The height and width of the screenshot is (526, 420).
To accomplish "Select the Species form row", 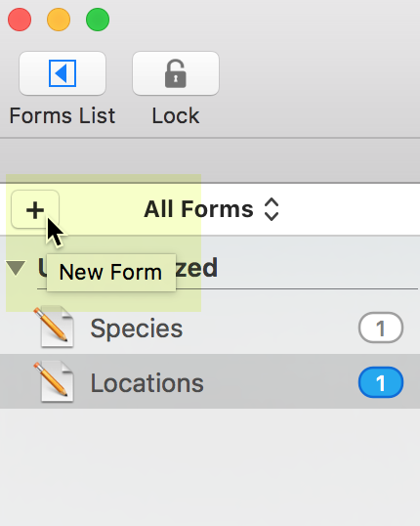I will 210,328.
